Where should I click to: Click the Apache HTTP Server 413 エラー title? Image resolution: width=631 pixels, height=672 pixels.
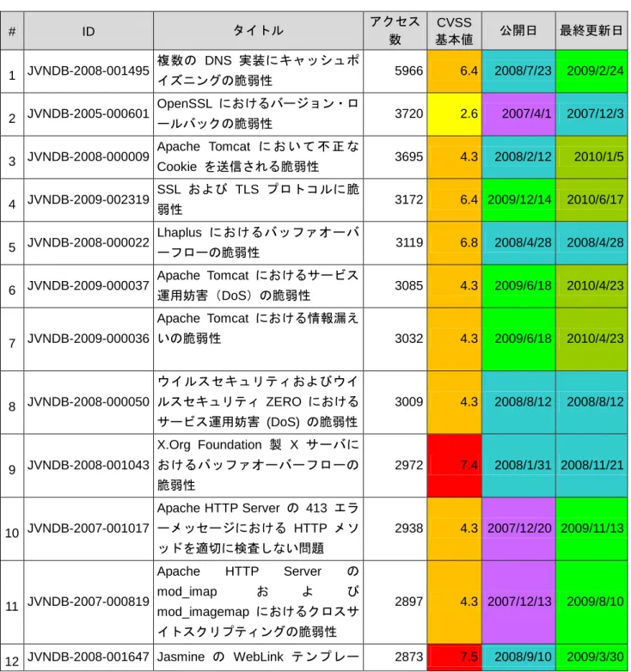pyautogui.click(x=258, y=528)
